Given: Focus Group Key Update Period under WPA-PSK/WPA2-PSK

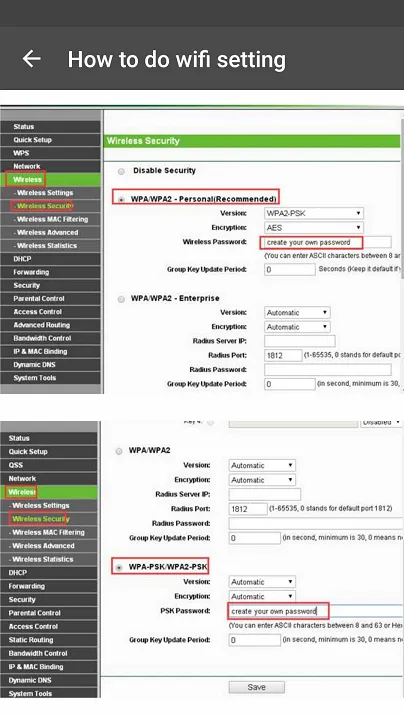Looking at the screenshot, I should (x=255, y=640).
